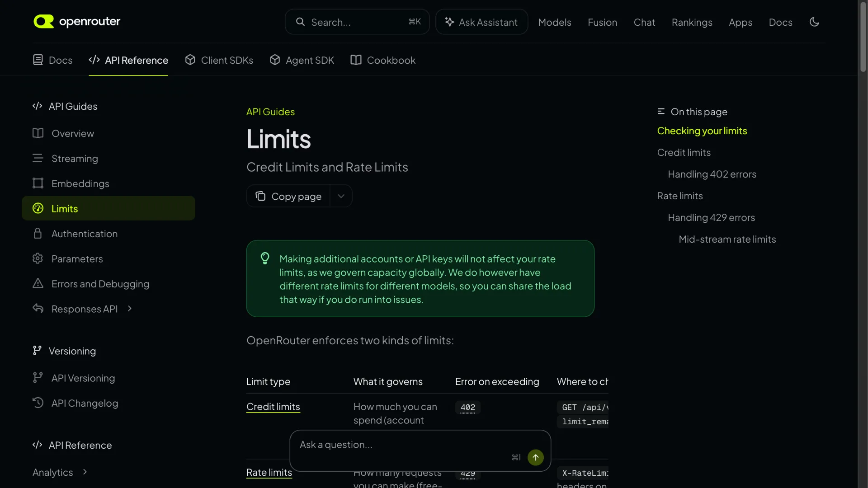The width and height of the screenshot is (868, 488).
Task: Click the Ask Assistant sparkle icon
Action: pos(449,22)
